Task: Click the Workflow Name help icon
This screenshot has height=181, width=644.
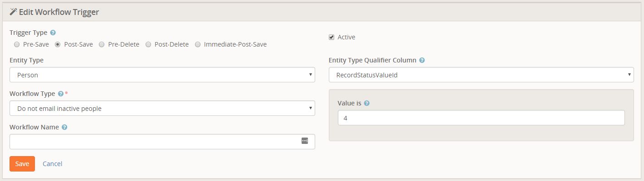Action: click(x=64, y=127)
